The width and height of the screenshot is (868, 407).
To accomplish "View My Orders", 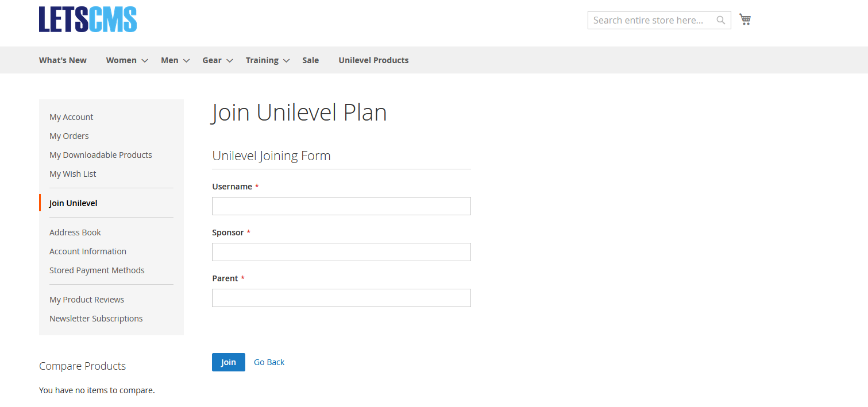I will 69,135.
